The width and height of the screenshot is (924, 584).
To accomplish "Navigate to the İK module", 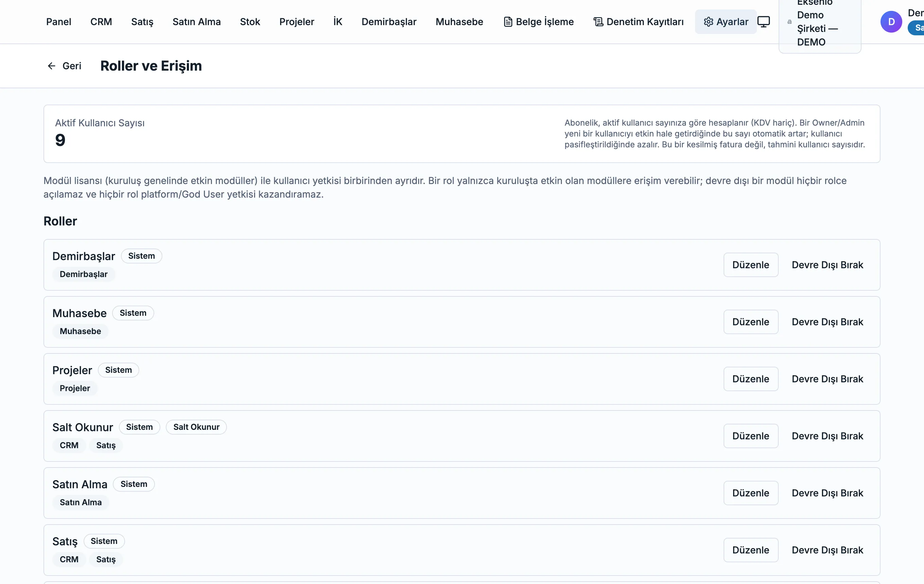I will tap(338, 22).
